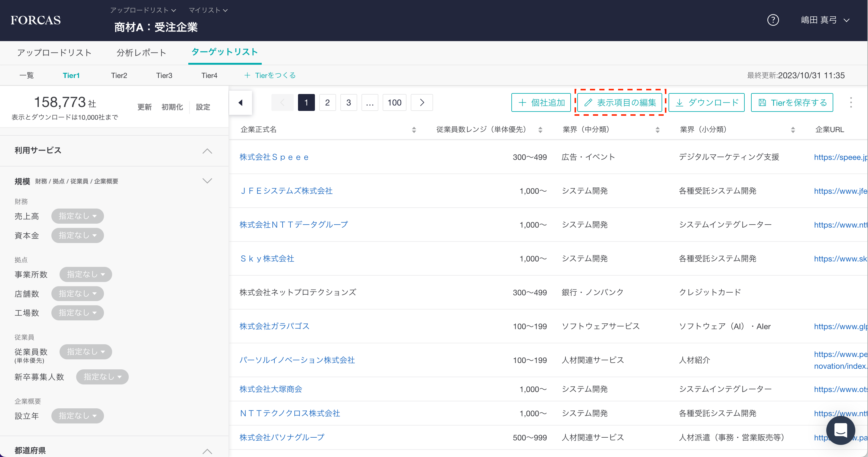Select the Tier2 tab
This screenshot has height=457, width=868.
119,76
